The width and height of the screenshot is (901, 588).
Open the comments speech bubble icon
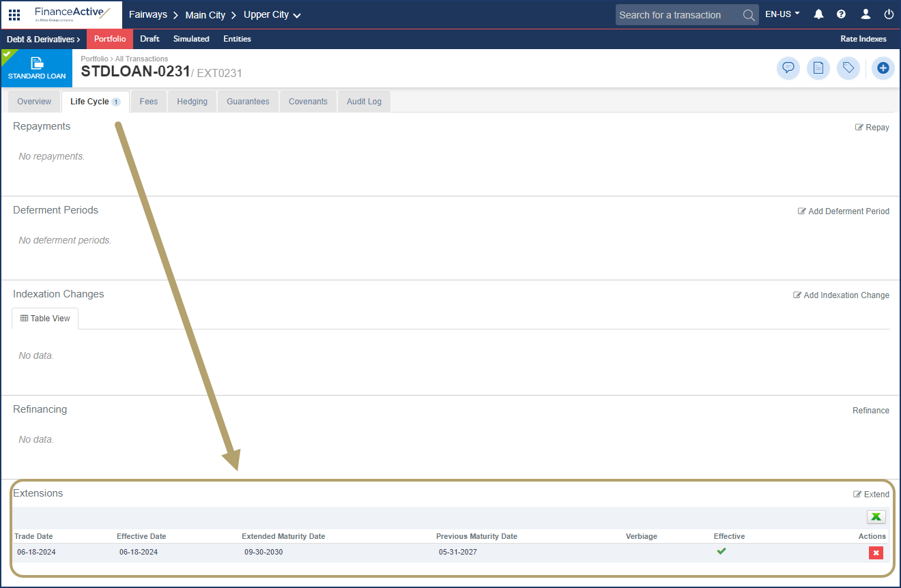click(x=788, y=68)
